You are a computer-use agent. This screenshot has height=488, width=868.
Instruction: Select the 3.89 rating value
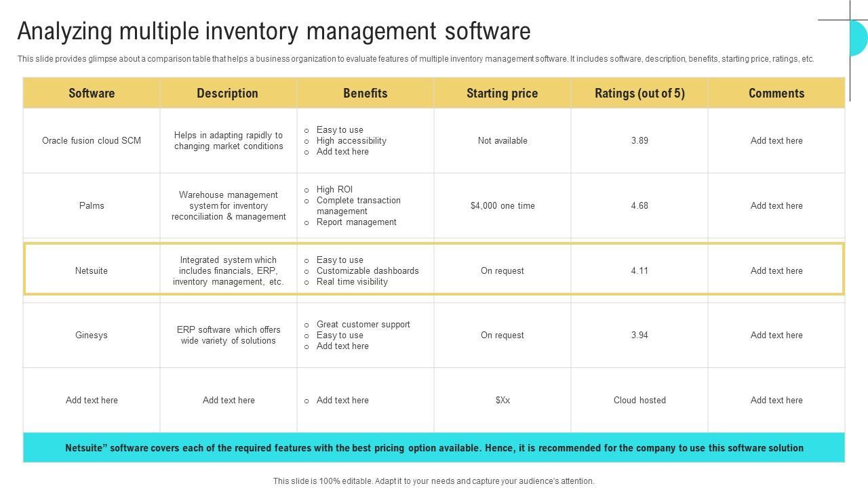639,141
